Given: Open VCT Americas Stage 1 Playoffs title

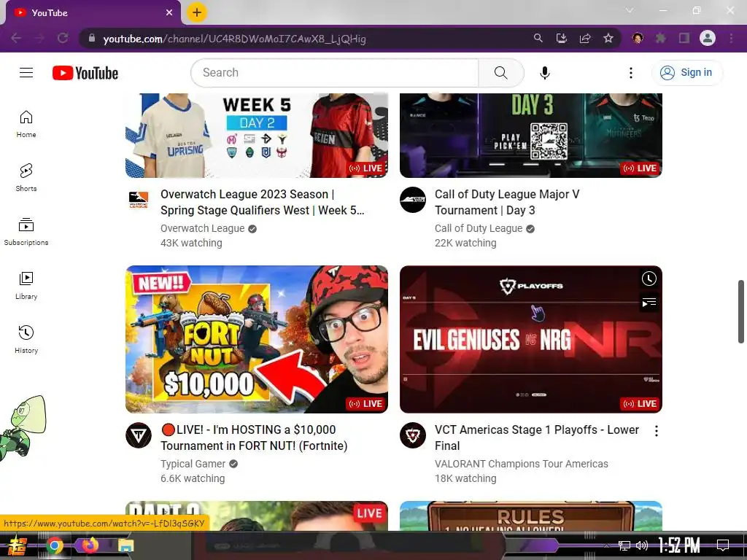Looking at the screenshot, I should 536,437.
